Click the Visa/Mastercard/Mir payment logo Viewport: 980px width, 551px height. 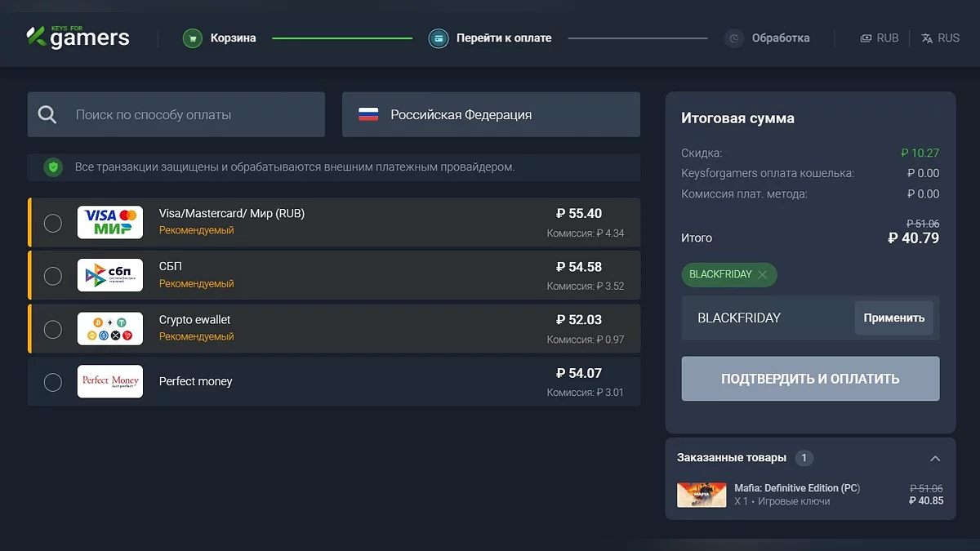click(x=110, y=222)
